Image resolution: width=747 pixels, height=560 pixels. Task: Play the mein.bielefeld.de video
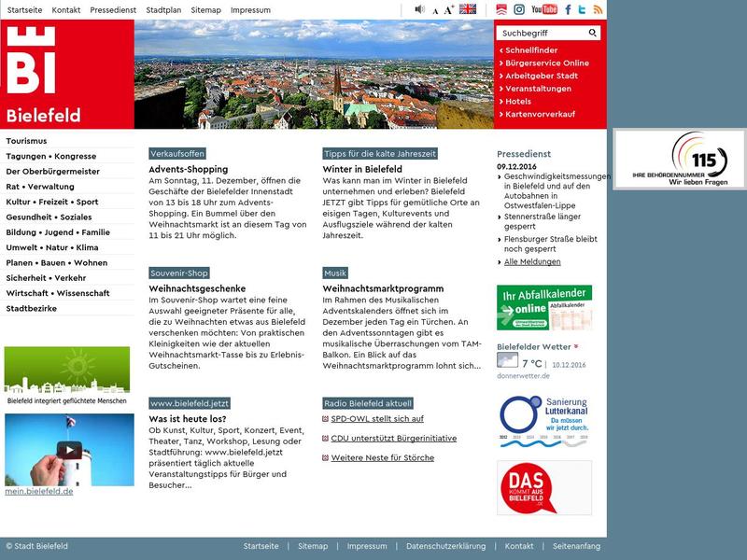[69, 450]
